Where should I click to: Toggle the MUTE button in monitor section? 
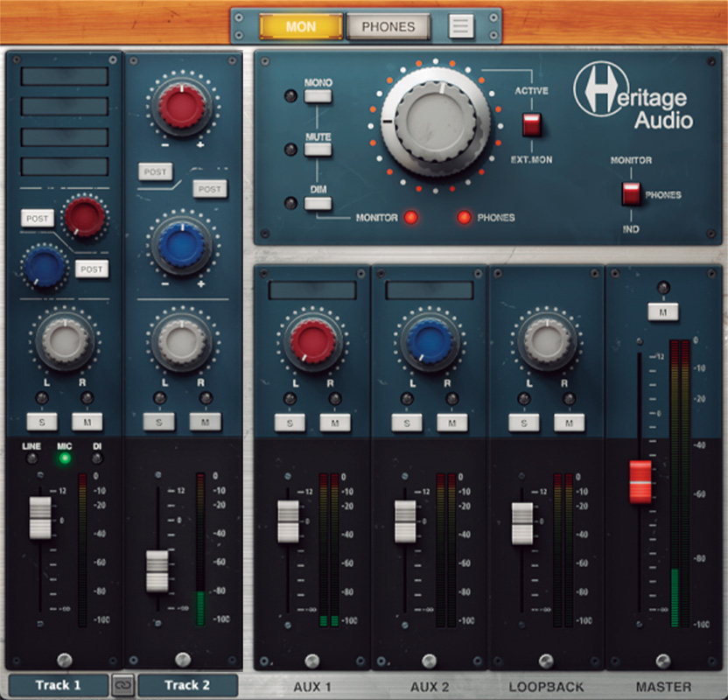[x=318, y=150]
